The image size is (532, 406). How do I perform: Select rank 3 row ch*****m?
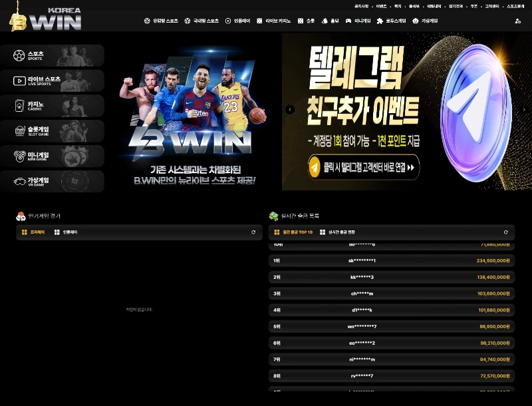[x=392, y=294]
